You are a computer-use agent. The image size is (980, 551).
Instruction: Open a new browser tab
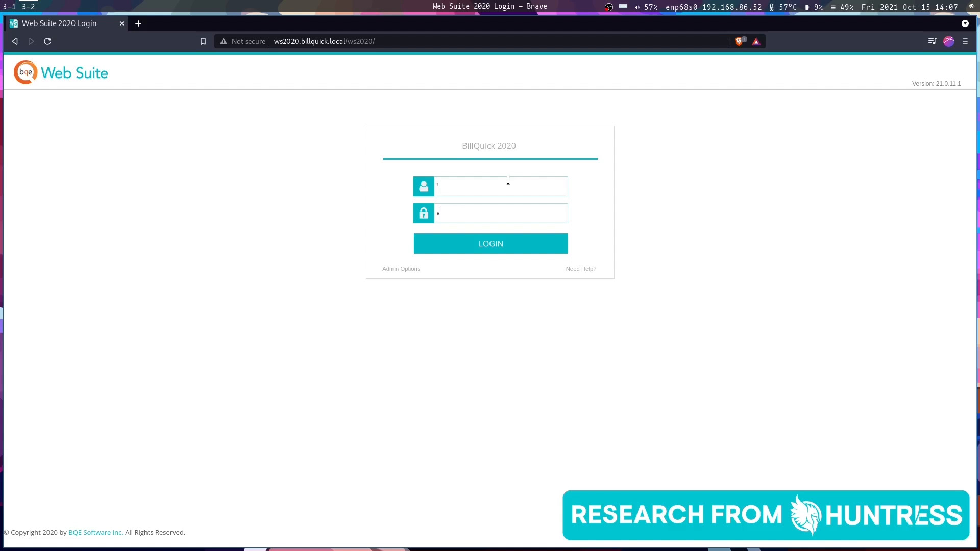tap(138, 23)
